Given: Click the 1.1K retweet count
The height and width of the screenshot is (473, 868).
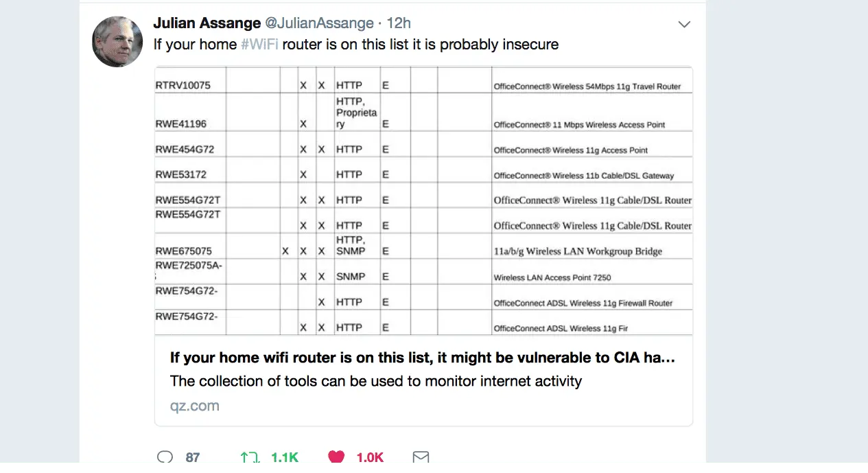Looking at the screenshot, I should point(285,457).
